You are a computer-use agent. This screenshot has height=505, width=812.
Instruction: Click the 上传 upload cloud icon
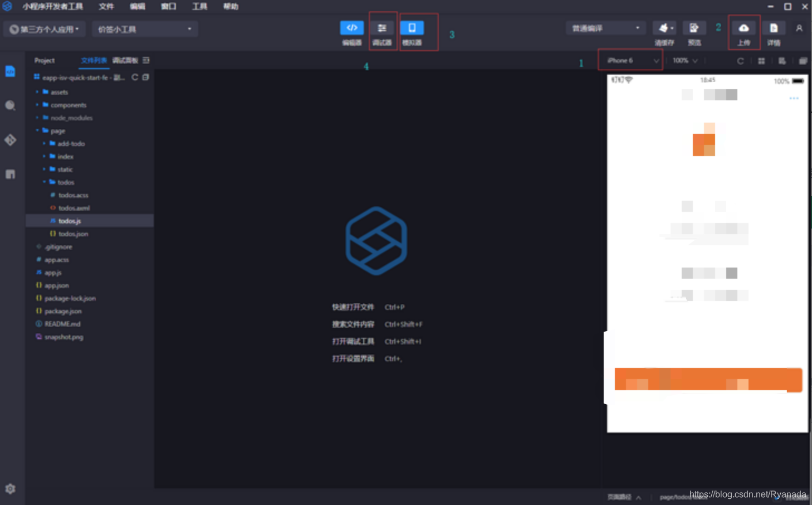click(x=743, y=28)
